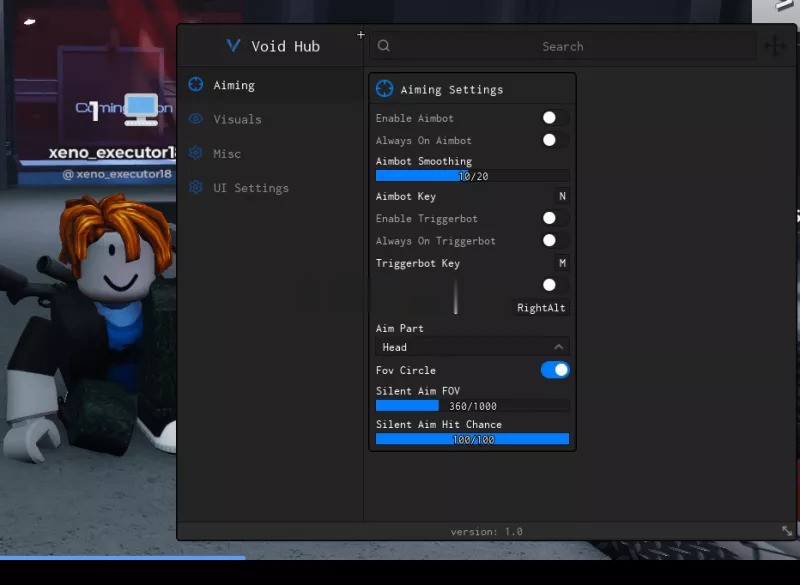This screenshot has width=800, height=585.
Task: Toggle the Always On Triggerbot switch
Action: click(555, 240)
